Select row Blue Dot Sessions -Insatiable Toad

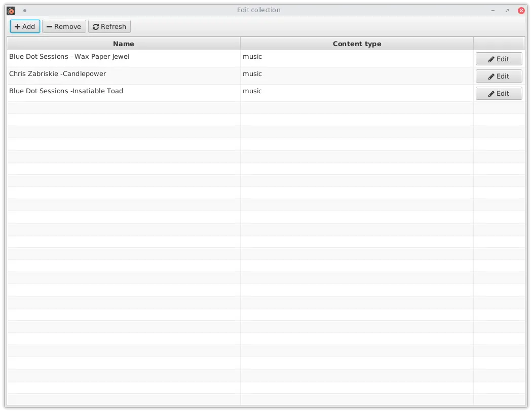coord(265,93)
